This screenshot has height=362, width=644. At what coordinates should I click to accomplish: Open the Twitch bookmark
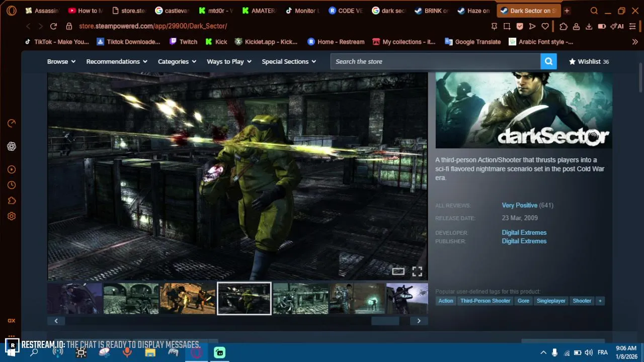(x=183, y=42)
